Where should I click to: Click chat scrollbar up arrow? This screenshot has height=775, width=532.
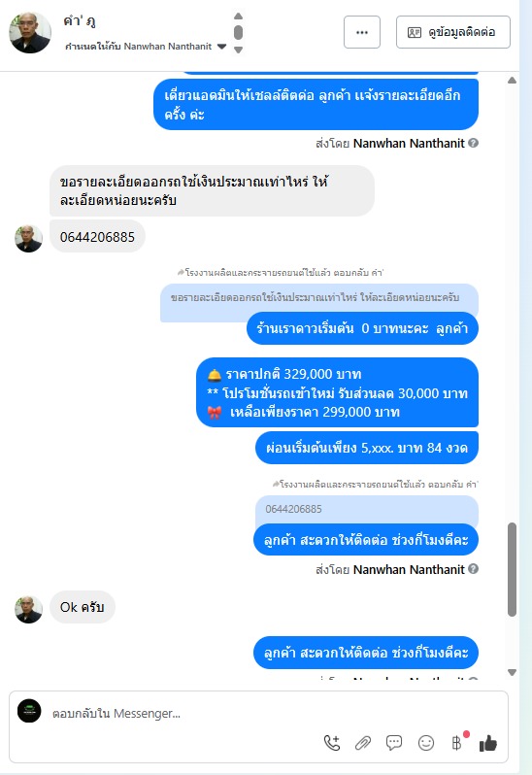pos(513,80)
